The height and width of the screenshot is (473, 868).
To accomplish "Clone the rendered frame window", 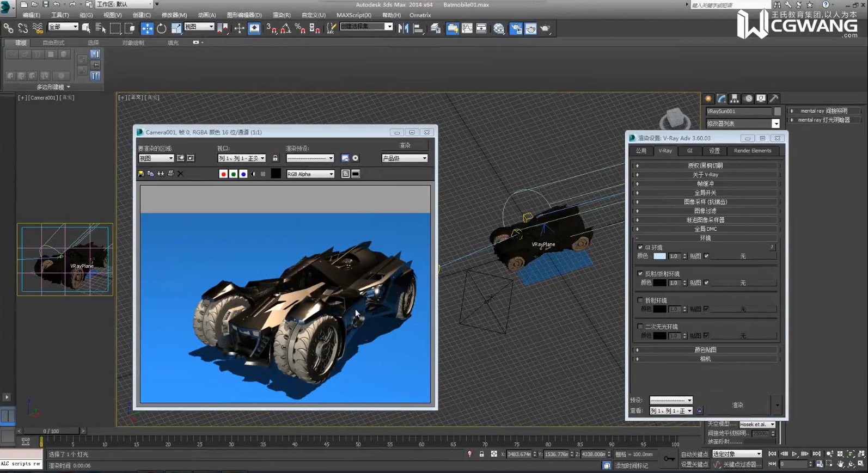I will 161,174.
